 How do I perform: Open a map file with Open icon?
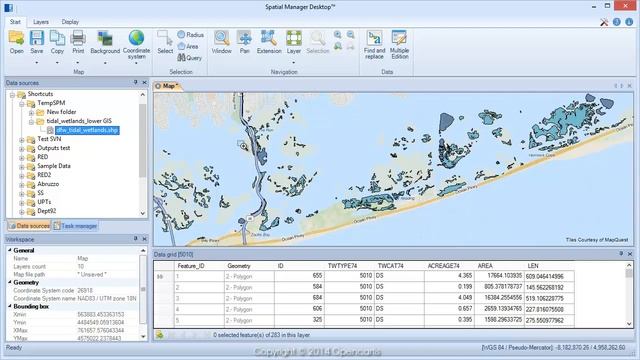16,42
